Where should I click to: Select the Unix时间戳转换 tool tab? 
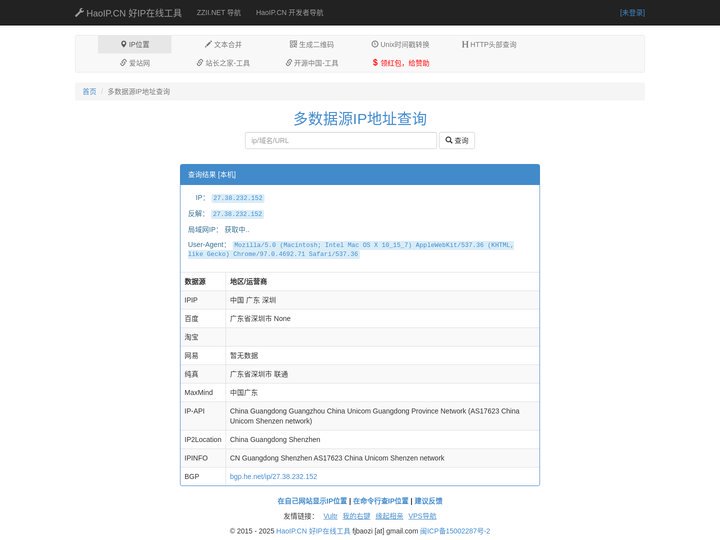tap(400, 45)
